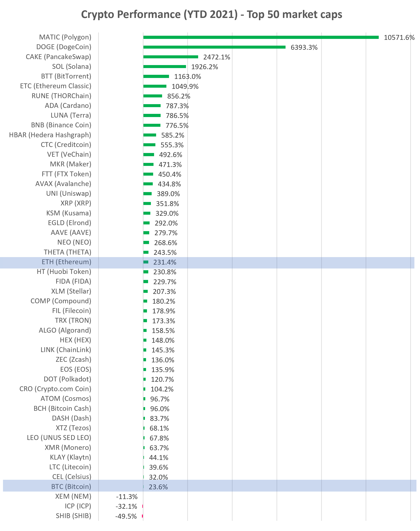Image resolution: width=420 pixels, height=531 pixels.
Task: Click the 'CRO (Crypto.com Coin)' label
Action: 55,389
